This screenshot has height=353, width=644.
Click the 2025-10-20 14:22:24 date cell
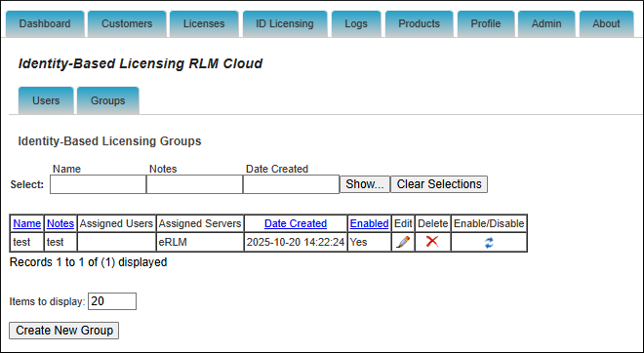296,242
